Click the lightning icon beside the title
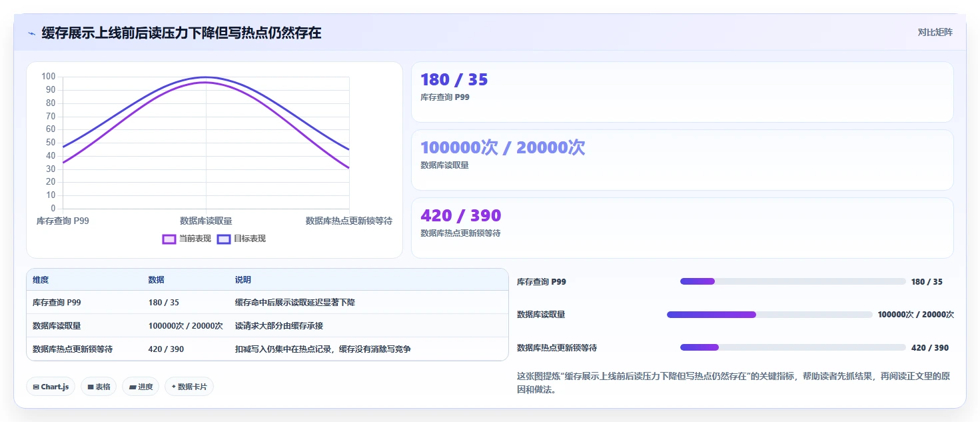This screenshot has height=422, width=980. [31, 33]
